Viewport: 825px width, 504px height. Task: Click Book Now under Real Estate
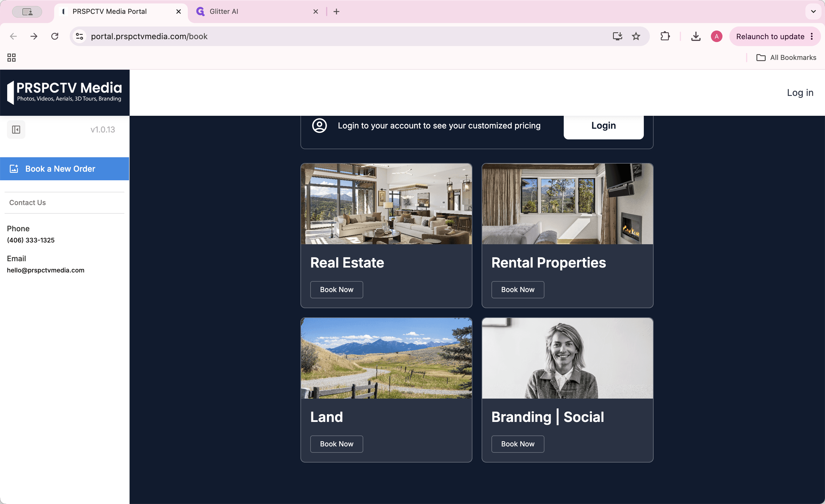pyautogui.click(x=336, y=289)
